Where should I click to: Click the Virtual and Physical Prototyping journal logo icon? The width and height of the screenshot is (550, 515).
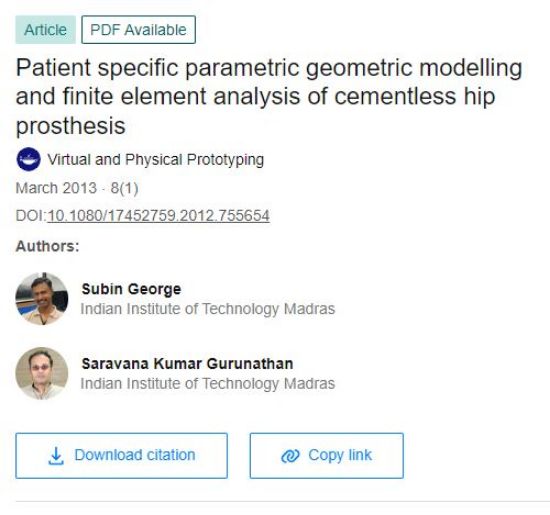pyautogui.click(x=28, y=159)
